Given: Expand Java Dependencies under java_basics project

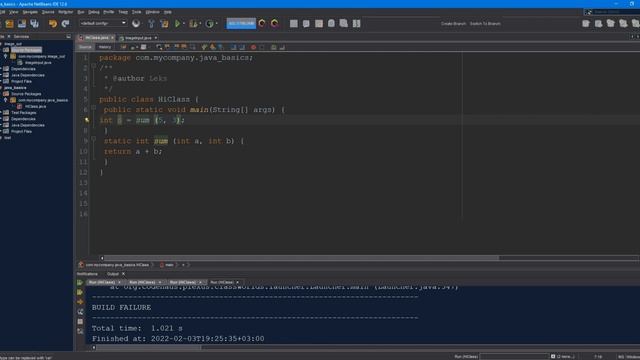Looking at the screenshot, I should pos(1,125).
